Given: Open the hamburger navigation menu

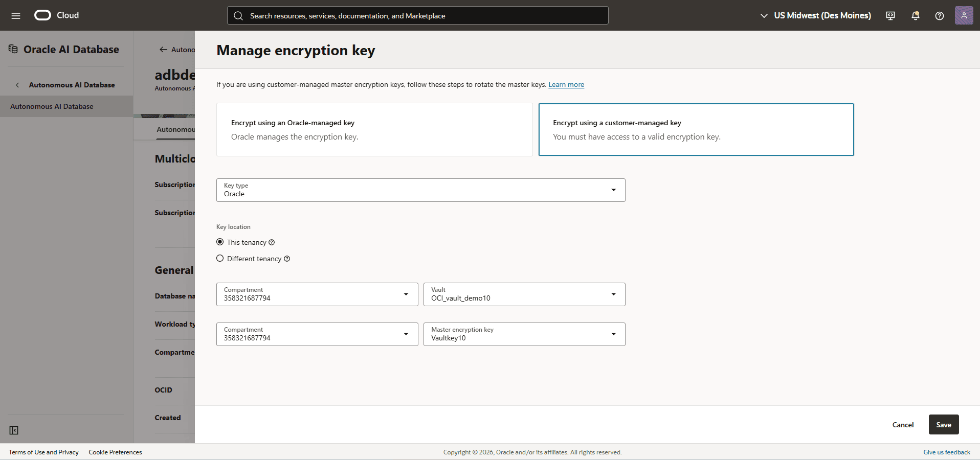Looking at the screenshot, I should pyautogui.click(x=16, y=15).
